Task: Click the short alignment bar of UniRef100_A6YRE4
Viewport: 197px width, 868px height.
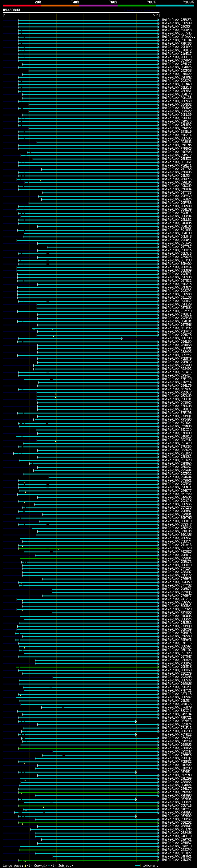Action: coord(77,772)
